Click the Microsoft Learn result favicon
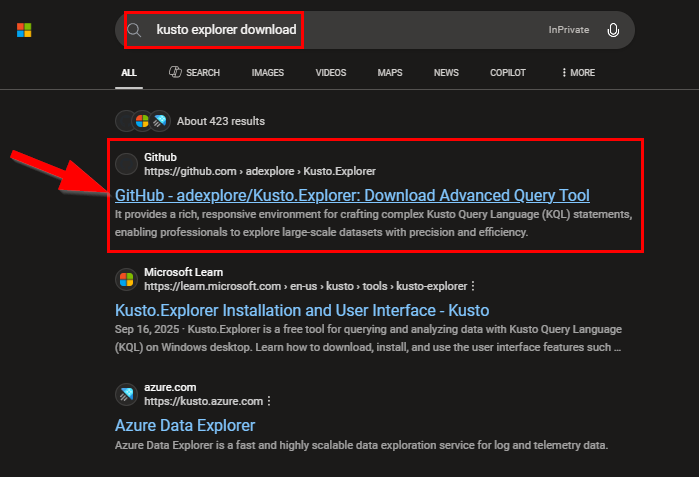699x477 pixels. (x=127, y=279)
